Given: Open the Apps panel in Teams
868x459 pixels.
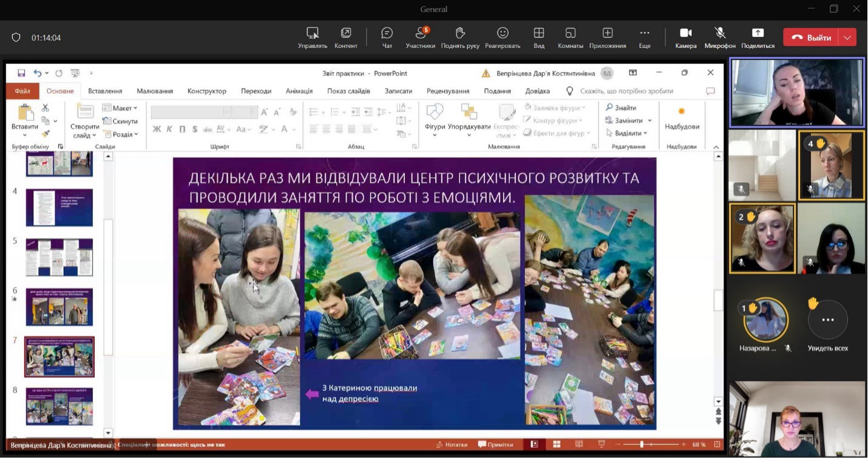Looking at the screenshot, I should 607,37.
